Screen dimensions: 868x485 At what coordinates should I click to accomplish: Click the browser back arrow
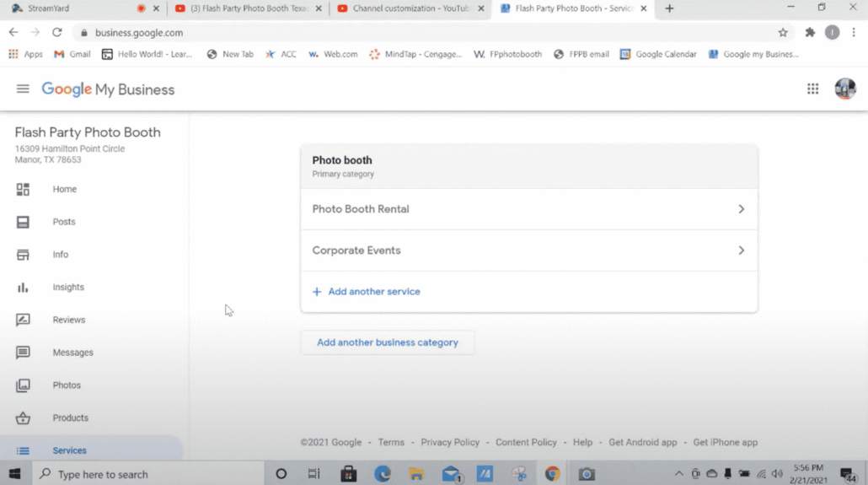[13, 33]
